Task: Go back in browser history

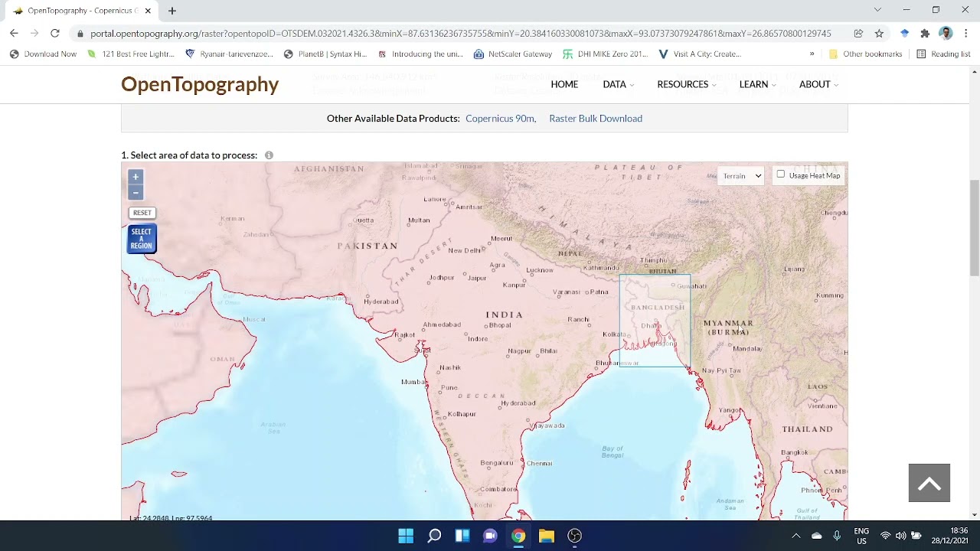Action: coord(14,33)
